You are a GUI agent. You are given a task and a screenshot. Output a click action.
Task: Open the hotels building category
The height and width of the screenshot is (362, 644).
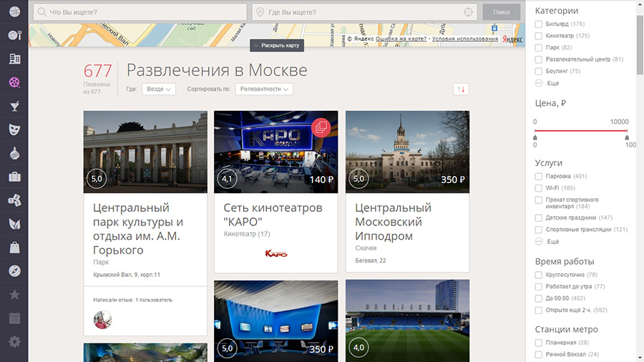tap(14, 59)
